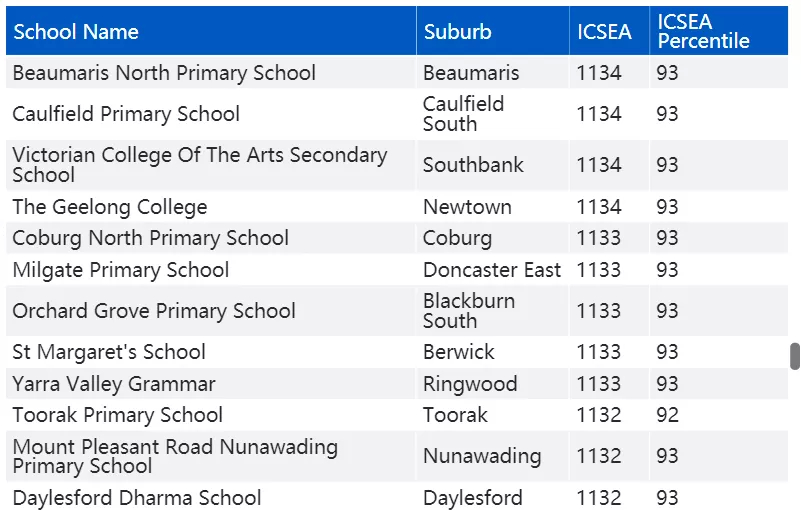The image size is (801, 510).
Task: Select Orchard Grove Primary School row
Action: tap(397, 311)
